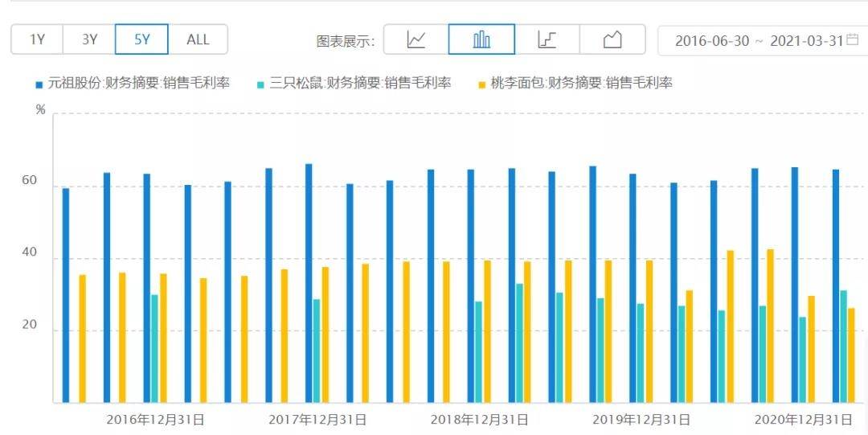Toggle 三只松鼠 gross margin series legend
This screenshot has width=868, height=435.
point(354,84)
